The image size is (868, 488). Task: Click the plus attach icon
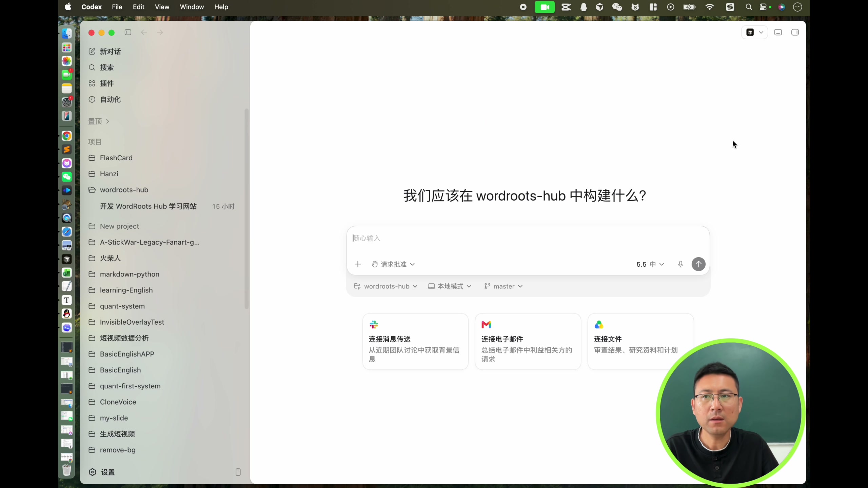[358, 264]
